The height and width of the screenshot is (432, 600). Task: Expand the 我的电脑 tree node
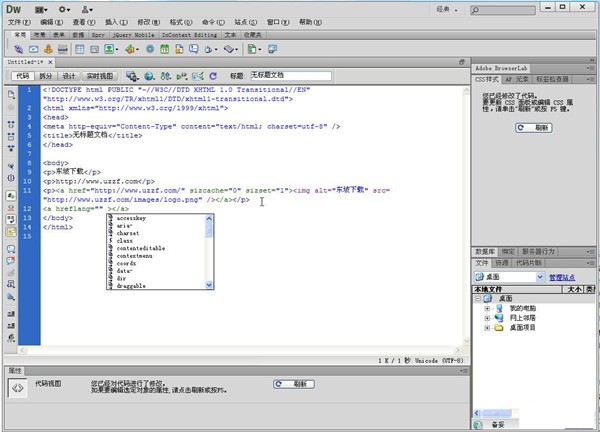coord(487,308)
